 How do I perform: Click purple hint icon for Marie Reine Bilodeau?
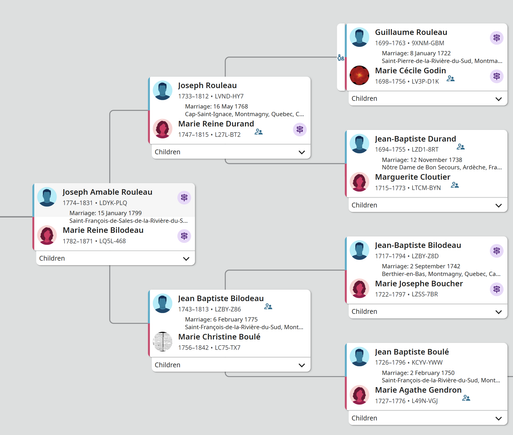pyautogui.click(x=184, y=236)
